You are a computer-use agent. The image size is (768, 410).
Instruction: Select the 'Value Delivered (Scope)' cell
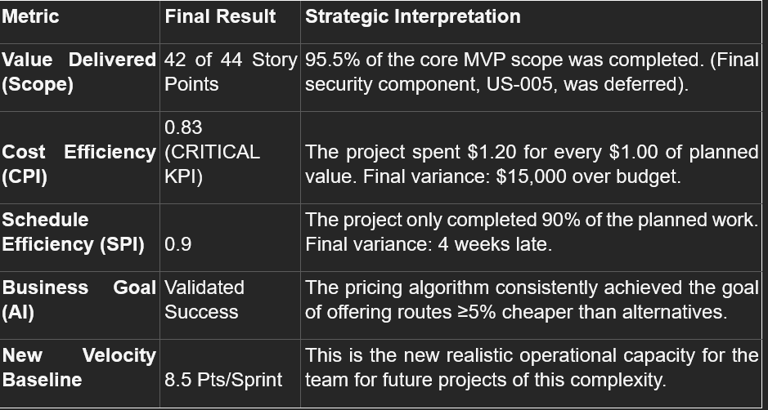[x=78, y=72]
